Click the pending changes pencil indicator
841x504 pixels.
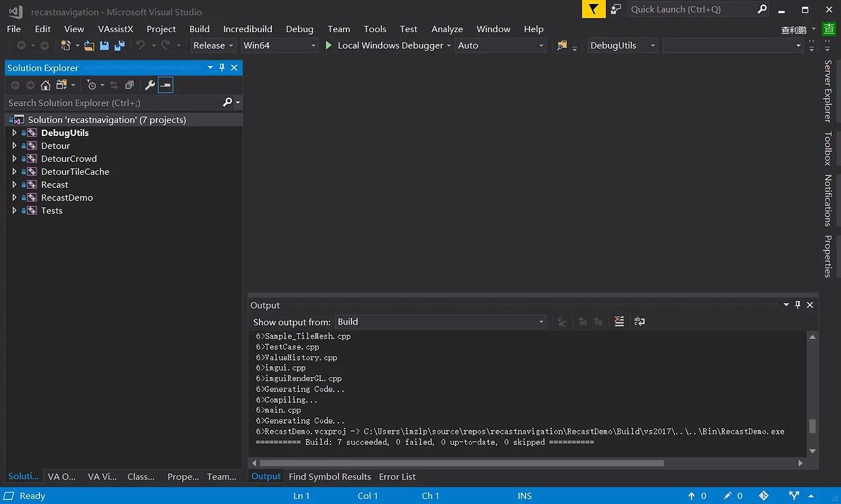(733, 496)
